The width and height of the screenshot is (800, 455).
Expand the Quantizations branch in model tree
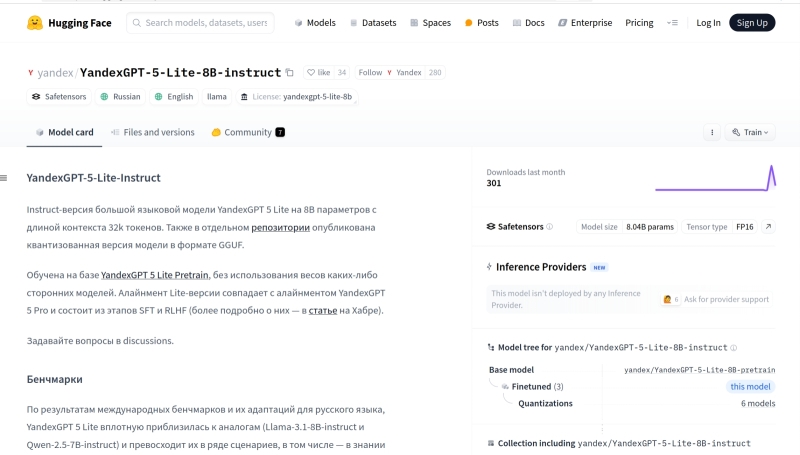coord(545,403)
